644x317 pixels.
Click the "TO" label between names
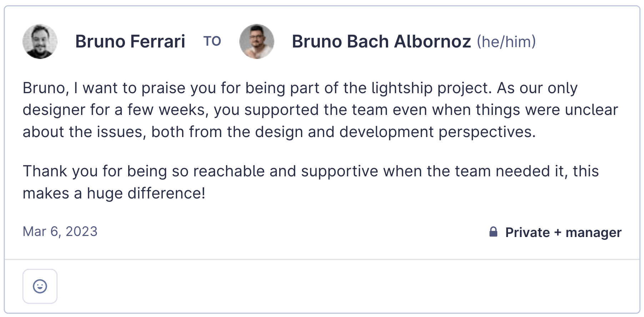(x=212, y=41)
